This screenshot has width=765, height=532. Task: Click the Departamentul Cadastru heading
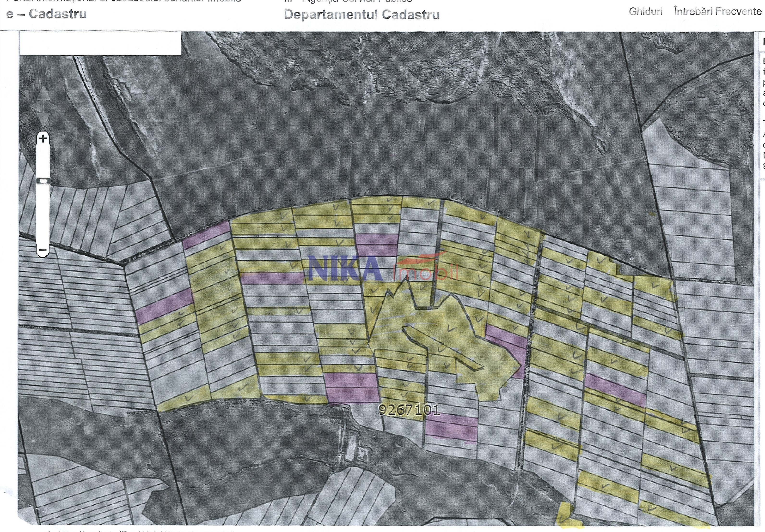pyautogui.click(x=362, y=15)
